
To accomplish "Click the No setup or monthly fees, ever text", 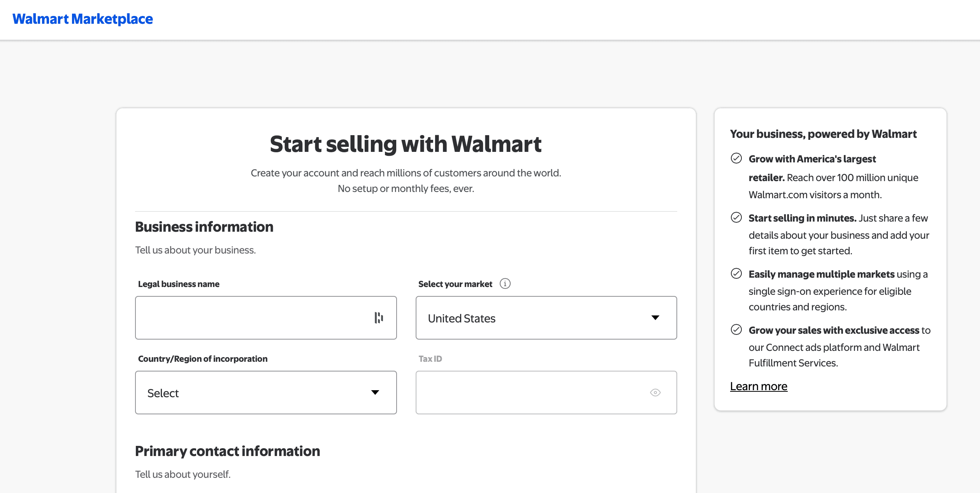I will (406, 188).
